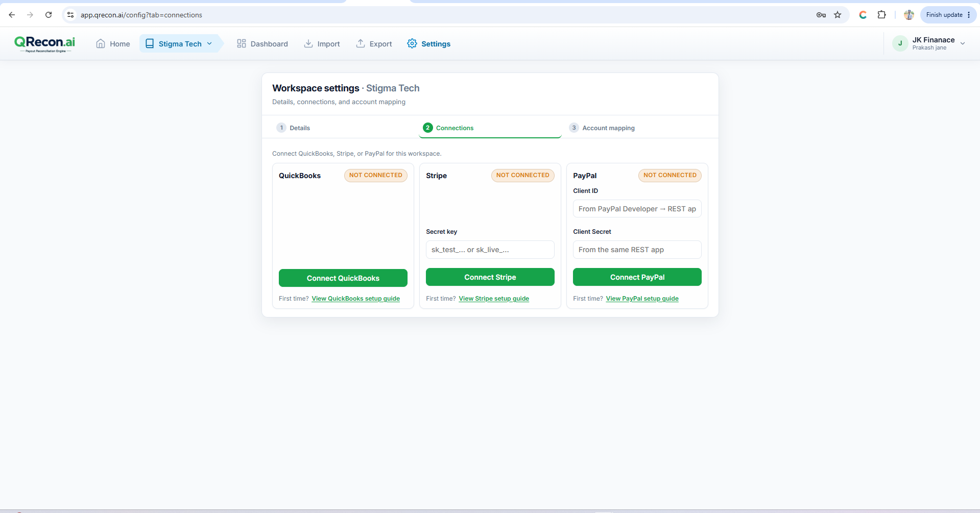Image resolution: width=980 pixels, height=513 pixels.
Task: Click the Export upload icon
Action: point(361,44)
